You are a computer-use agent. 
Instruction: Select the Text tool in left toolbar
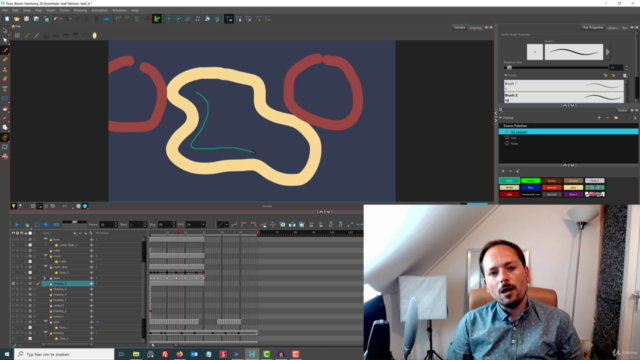(x=5, y=89)
